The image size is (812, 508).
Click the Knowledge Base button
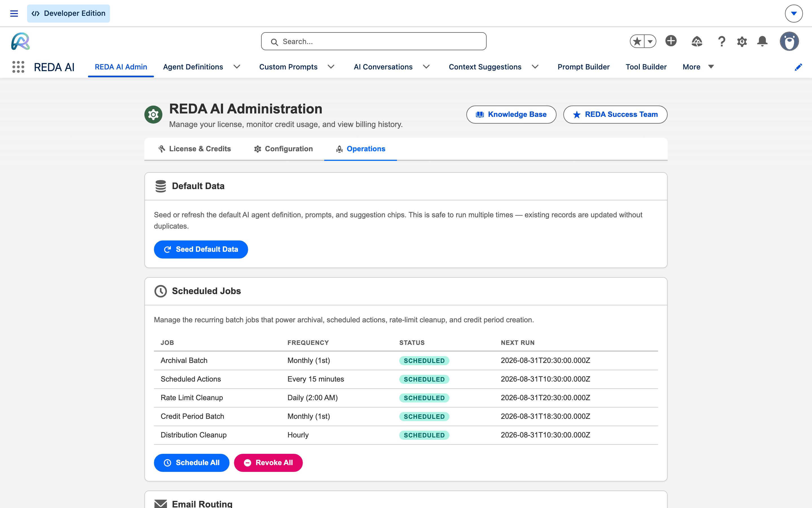pos(511,115)
